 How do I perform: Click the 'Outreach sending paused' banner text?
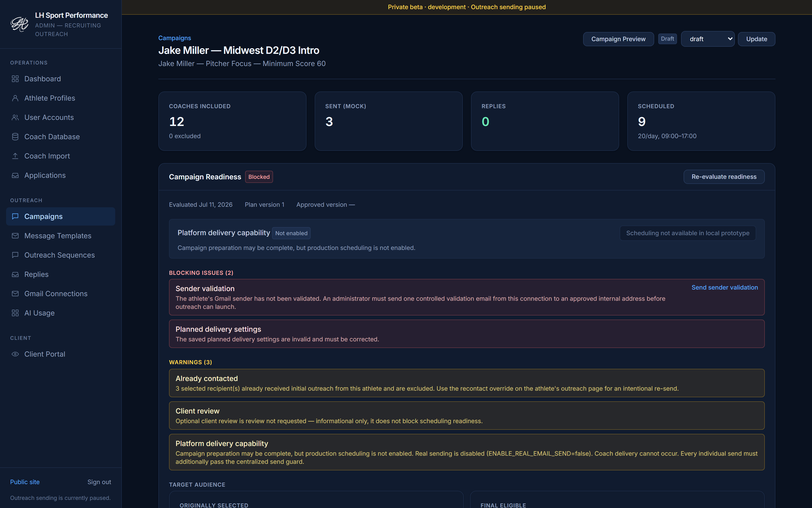click(508, 7)
